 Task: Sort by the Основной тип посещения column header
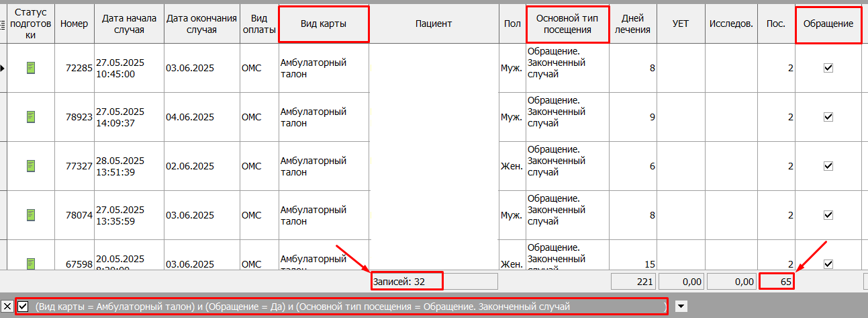567,24
